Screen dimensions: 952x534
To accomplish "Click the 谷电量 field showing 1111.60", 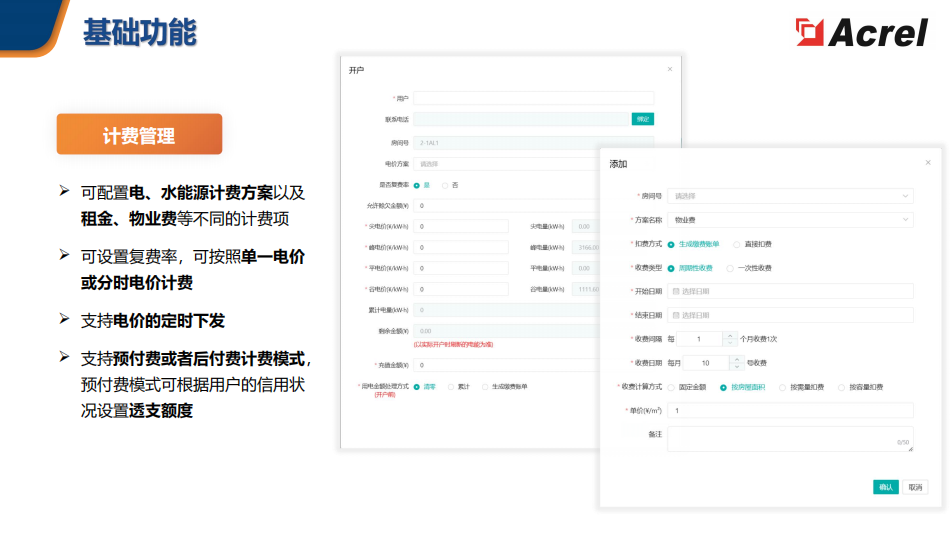I will [x=586, y=289].
